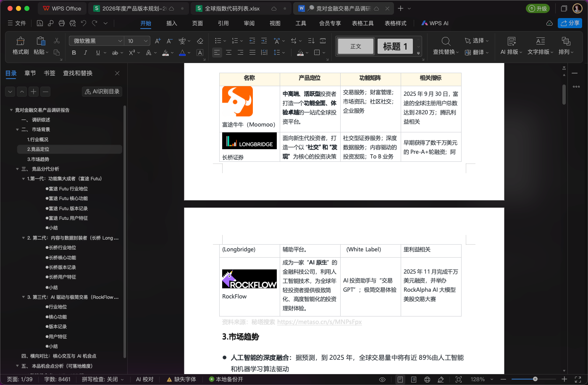Click the AI识别目录 button
588x385 pixels.
(102, 92)
